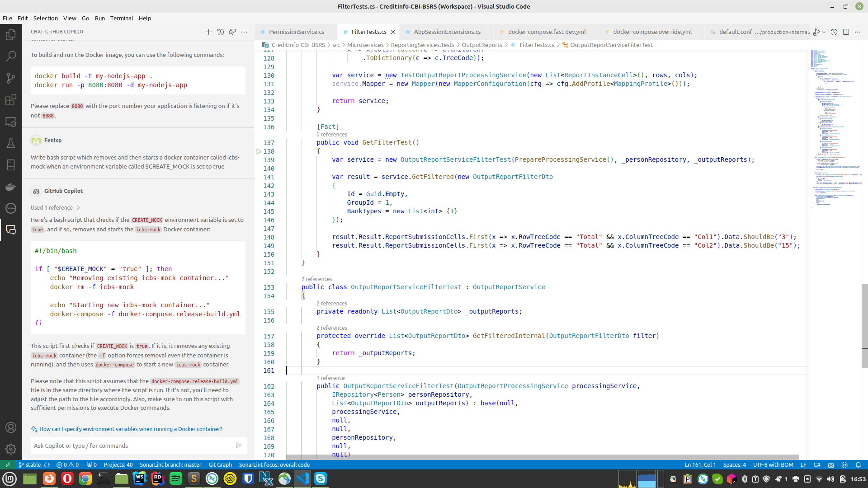Open the Testing beaker view
The width and height of the screenshot is (868, 488).
(x=11, y=143)
